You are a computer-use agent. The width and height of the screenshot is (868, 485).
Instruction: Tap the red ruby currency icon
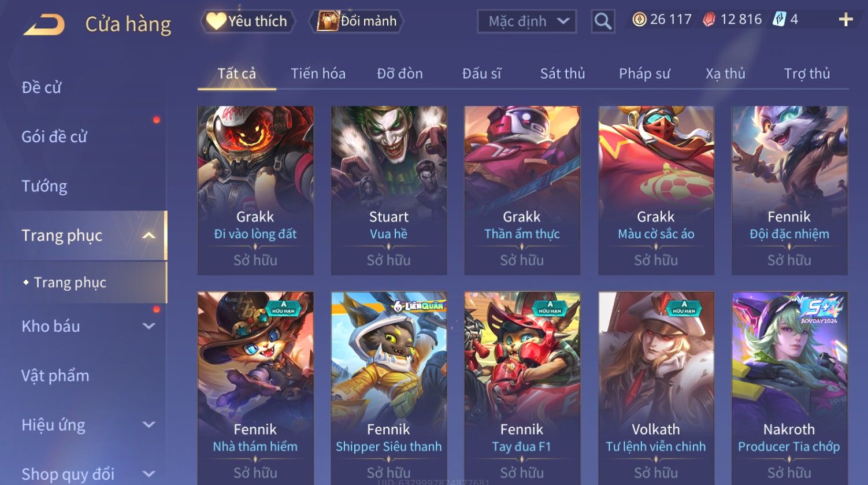click(x=709, y=20)
